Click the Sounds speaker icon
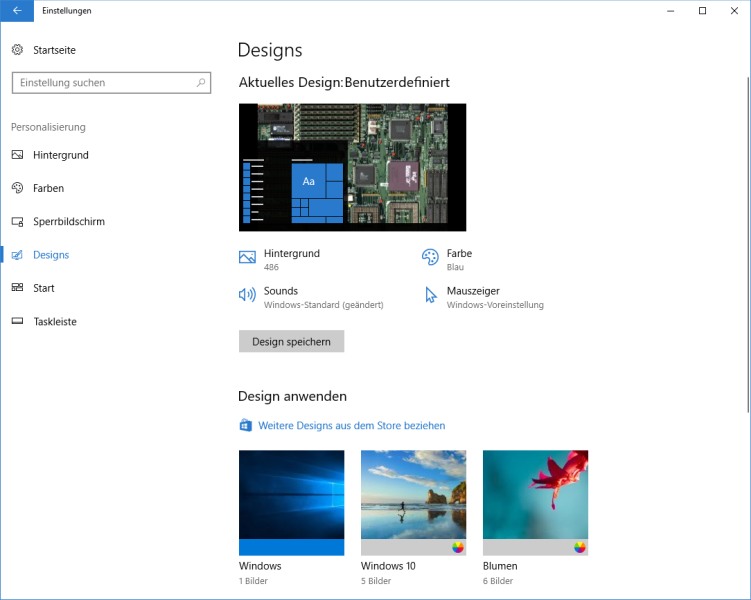Image resolution: width=751 pixels, height=600 pixels. pyautogui.click(x=247, y=294)
